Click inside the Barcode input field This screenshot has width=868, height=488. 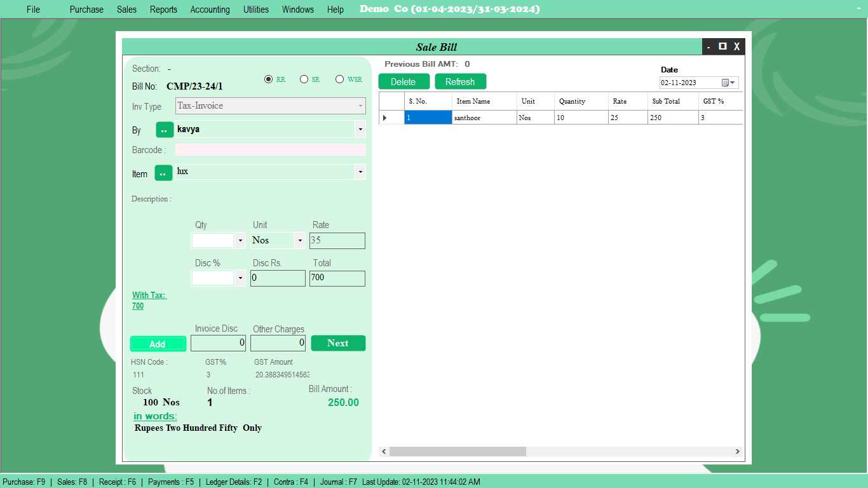click(270, 149)
